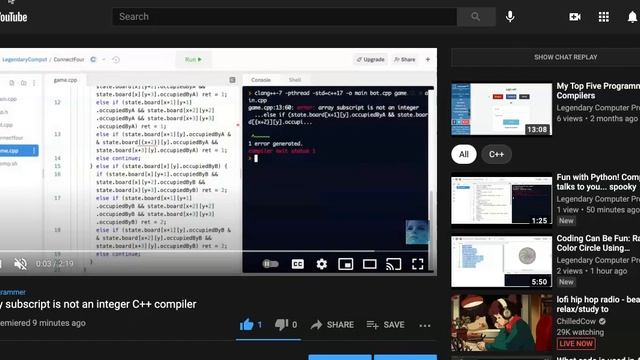Click the lofi hip hop radio title
This screenshot has width=640, height=360.
click(x=598, y=304)
